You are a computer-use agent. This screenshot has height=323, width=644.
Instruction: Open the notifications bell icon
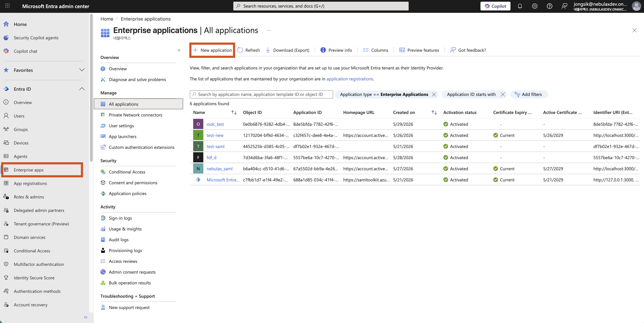[520, 6]
